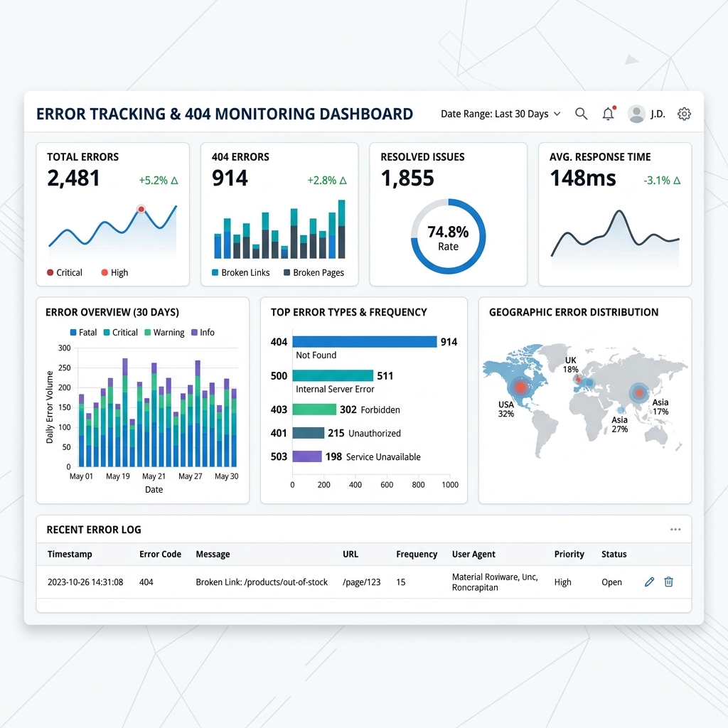The height and width of the screenshot is (728, 728).
Task: Toggle Critical series in Error Overview legend
Action: [x=120, y=333]
